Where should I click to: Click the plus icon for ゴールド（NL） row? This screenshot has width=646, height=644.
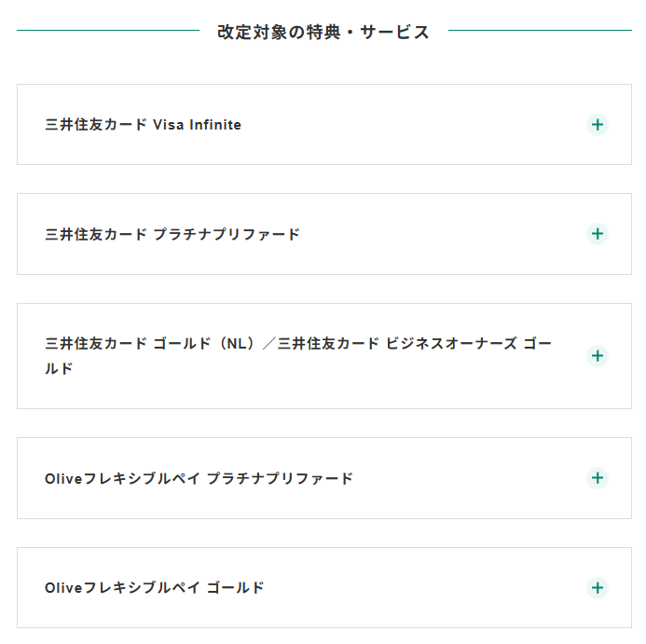pos(598,356)
